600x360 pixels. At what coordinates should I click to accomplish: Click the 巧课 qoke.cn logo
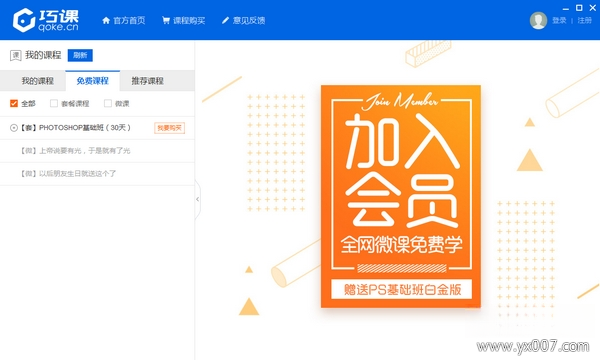pos(46,20)
